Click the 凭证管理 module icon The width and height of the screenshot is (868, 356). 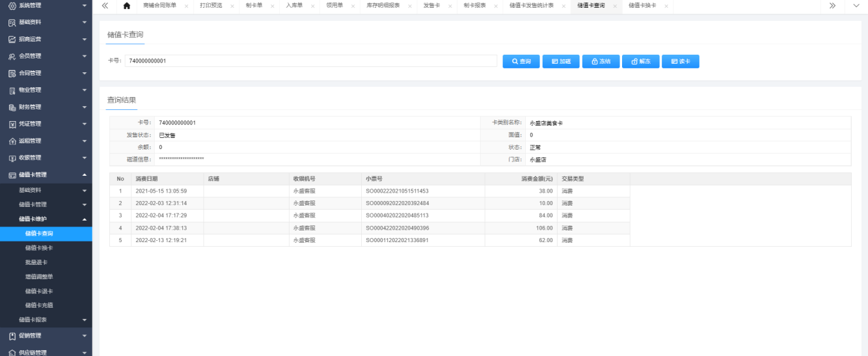click(x=12, y=124)
